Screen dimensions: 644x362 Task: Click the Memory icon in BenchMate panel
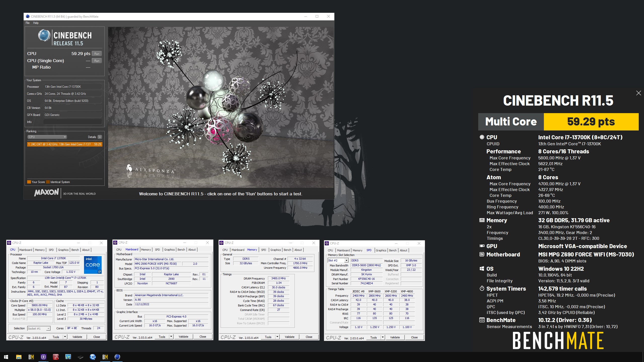(482, 220)
